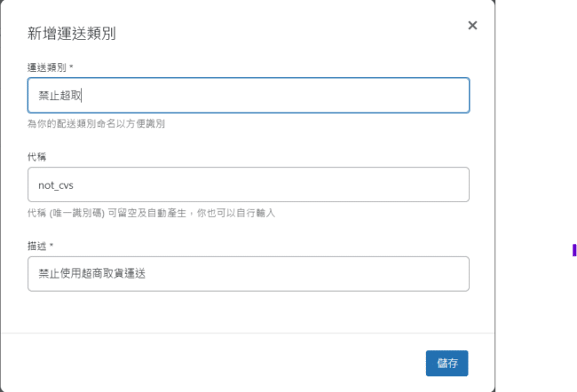Close the 新增運送類別 dialog with X
Viewport: 577px width, 392px height.
coord(472,26)
